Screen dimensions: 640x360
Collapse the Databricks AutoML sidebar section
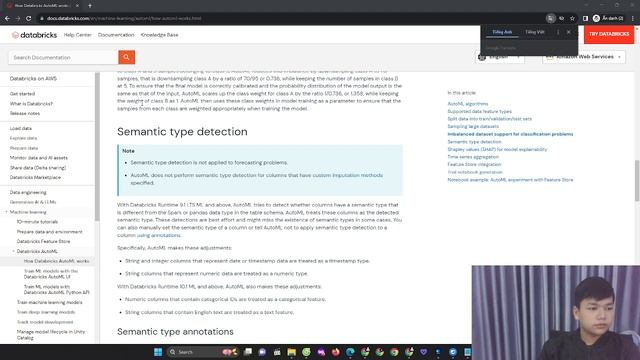point(13,251)
